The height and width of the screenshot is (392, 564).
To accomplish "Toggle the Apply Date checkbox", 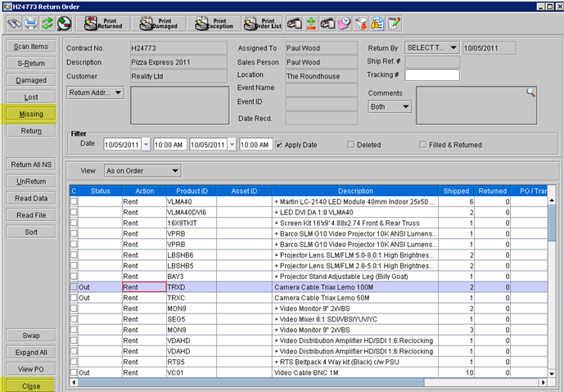I will point(280,145).
